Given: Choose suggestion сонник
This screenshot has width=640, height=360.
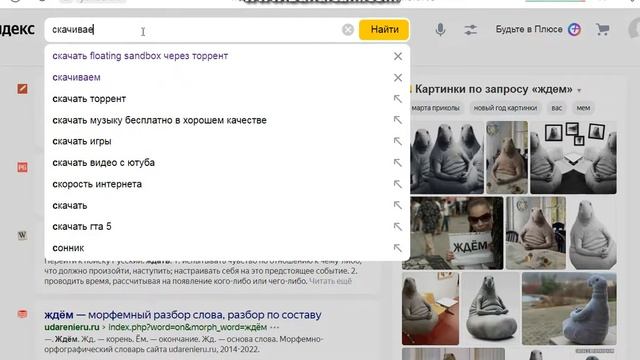Looking at the screenshot, I should click(68, 248).
